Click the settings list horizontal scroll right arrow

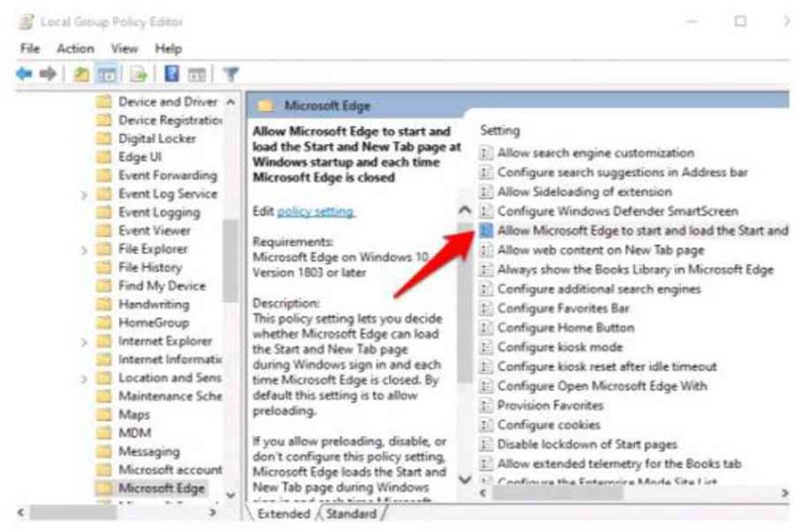coord(784,493)
